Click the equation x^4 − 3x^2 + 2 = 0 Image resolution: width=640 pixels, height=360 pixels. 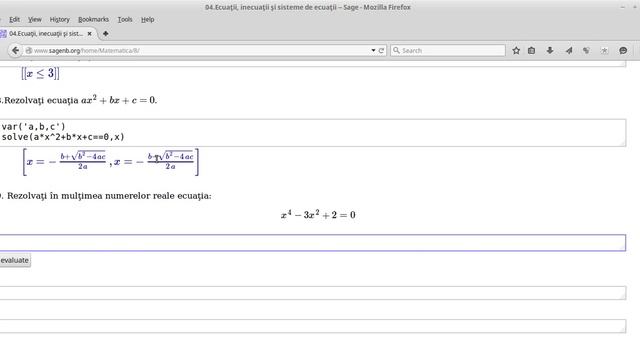point(318,215)
